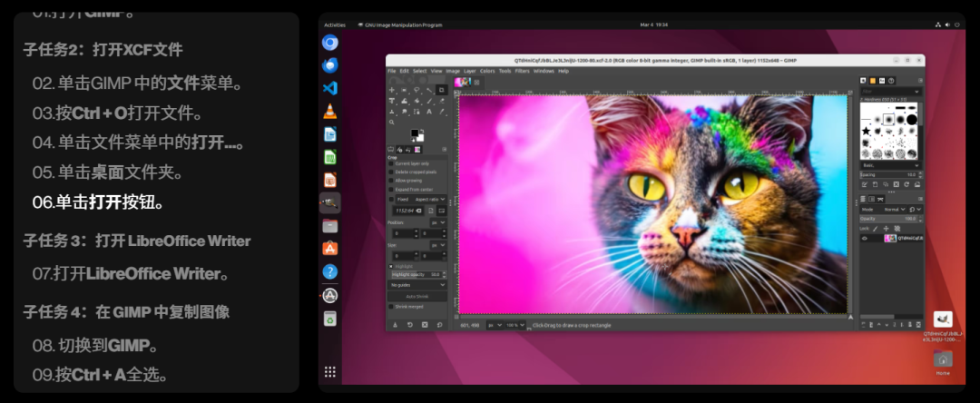Select the Unified Transform tool
Image resolution: width=980 pixels, height=403 pixels.
pos(392,101)
